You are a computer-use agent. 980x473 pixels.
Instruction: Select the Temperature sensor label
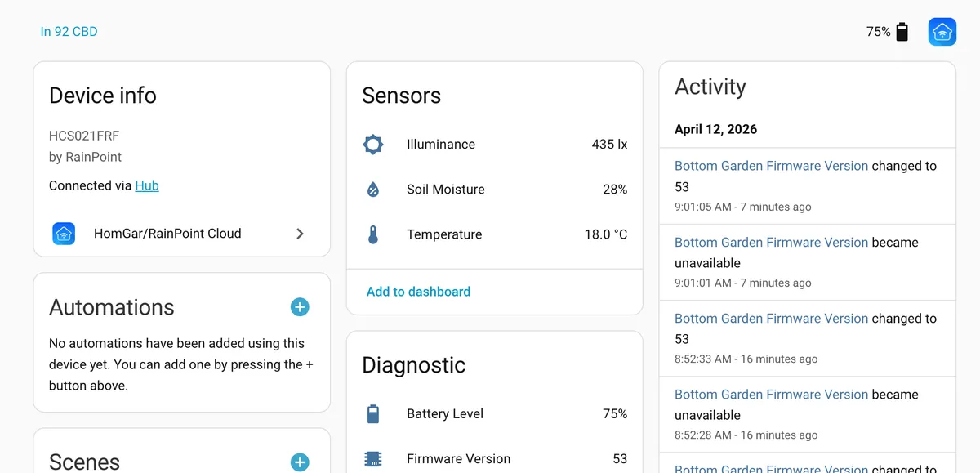(444, 234)
